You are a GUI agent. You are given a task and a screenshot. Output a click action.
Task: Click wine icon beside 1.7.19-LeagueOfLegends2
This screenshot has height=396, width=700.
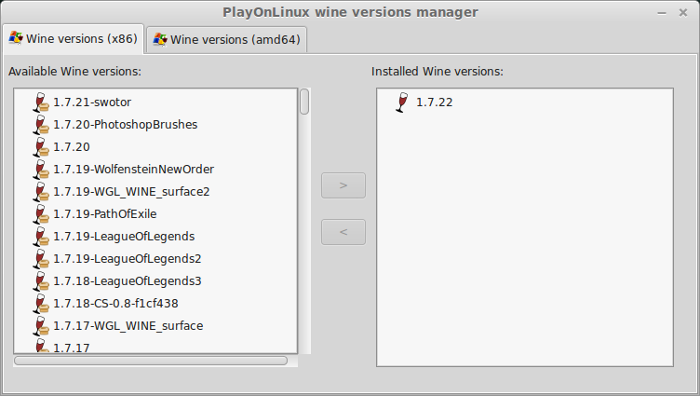point(41,258)
